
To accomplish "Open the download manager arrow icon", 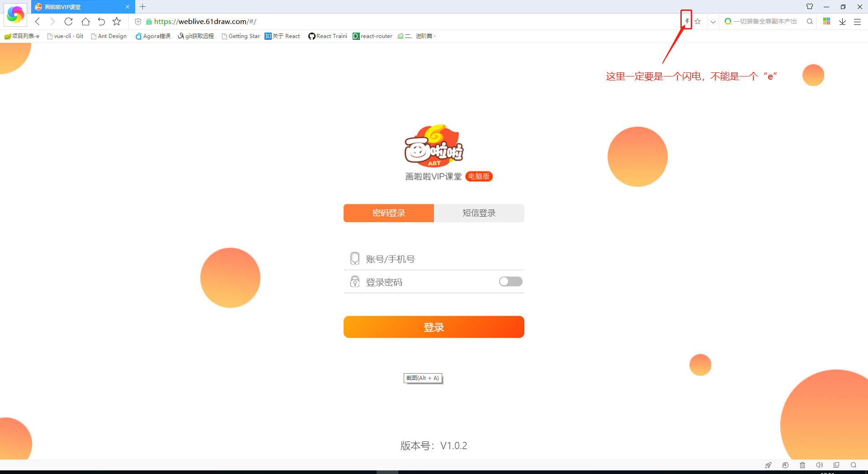I will pos(842,21).
